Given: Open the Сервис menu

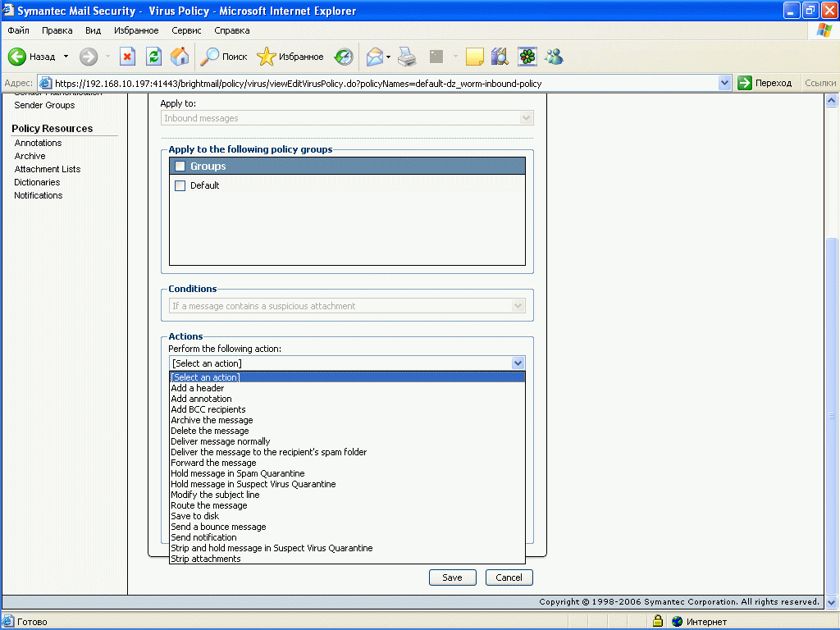Looking at the screenshot, I should [x=186, y=30].
